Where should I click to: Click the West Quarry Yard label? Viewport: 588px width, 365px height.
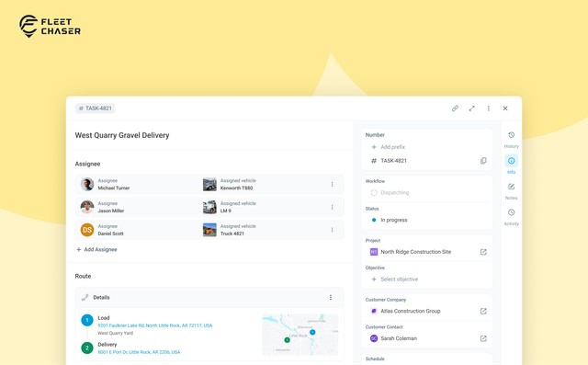click(115, 333)
